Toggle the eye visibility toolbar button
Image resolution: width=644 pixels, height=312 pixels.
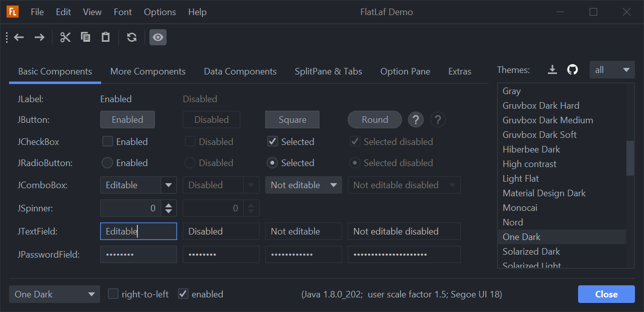click(x=158, y=37)
